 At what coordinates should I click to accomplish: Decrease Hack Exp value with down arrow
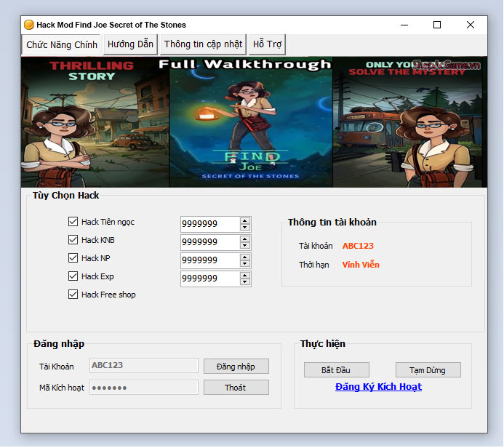coord(245,282)
